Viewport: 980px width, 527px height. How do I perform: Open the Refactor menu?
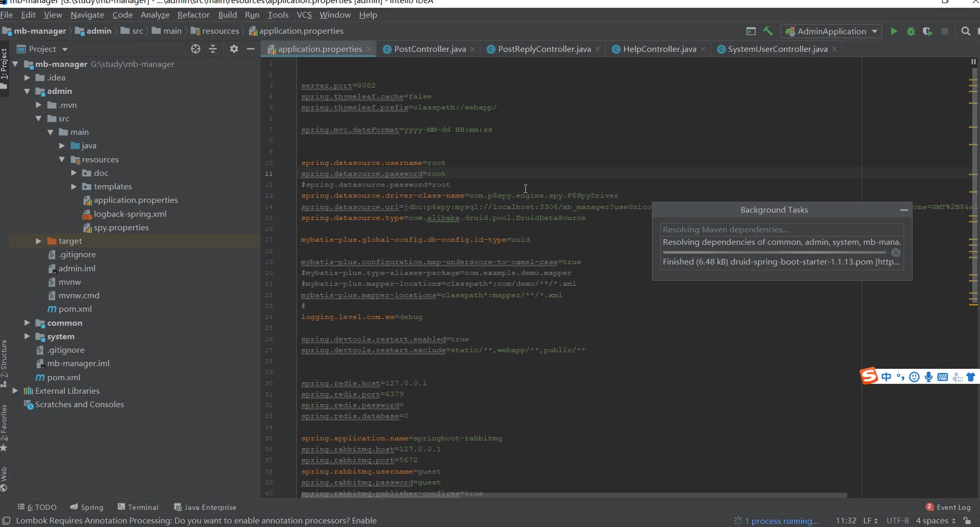pyautogui.click(x=193, y=15)
